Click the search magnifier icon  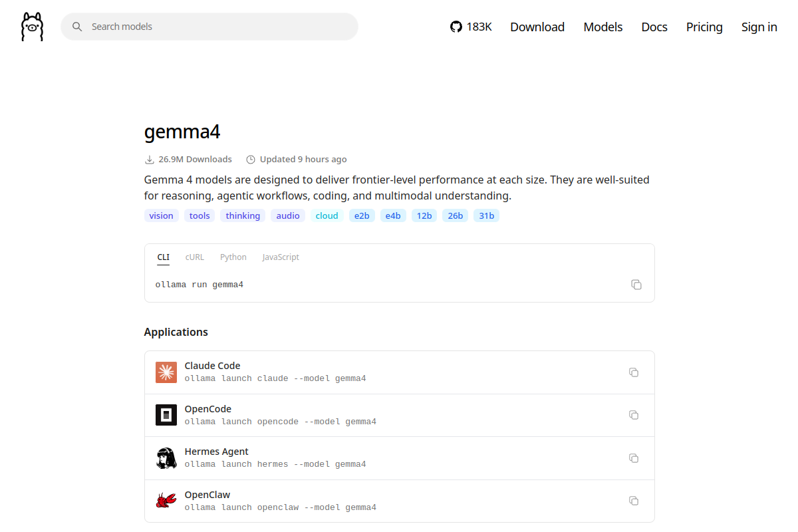point(77,27)
